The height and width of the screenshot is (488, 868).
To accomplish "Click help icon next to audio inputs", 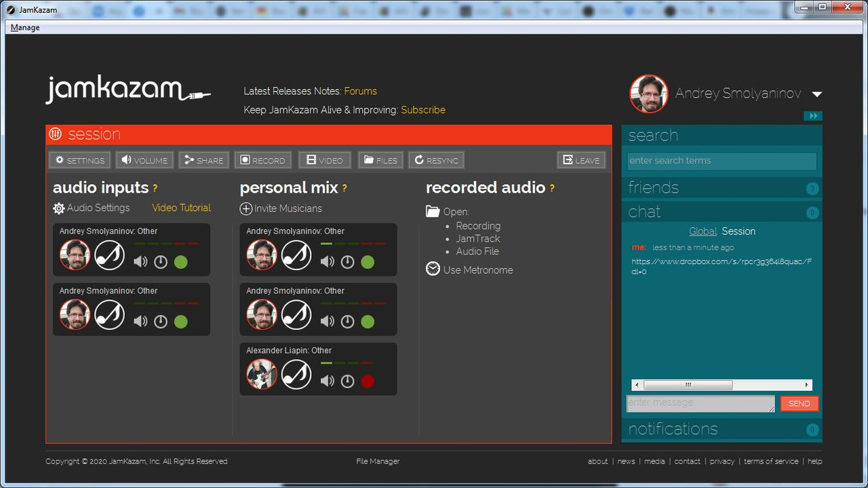I will click(x=155, y=188).
